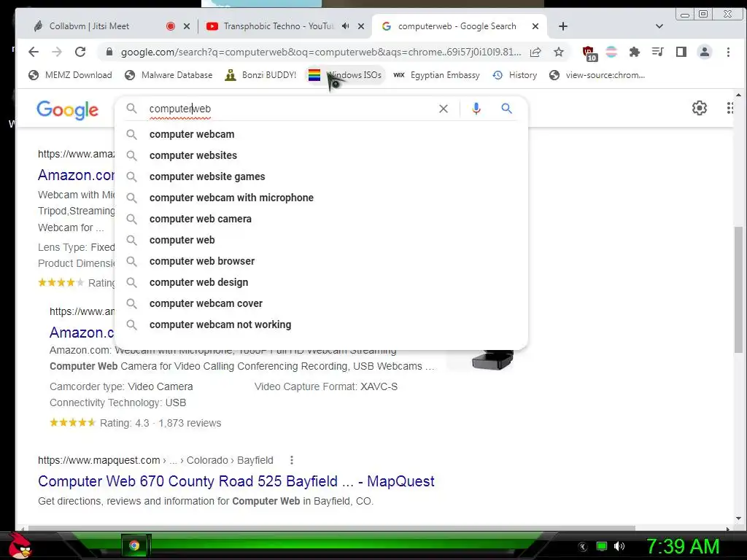Click the webcam product thumbnail

492,359
